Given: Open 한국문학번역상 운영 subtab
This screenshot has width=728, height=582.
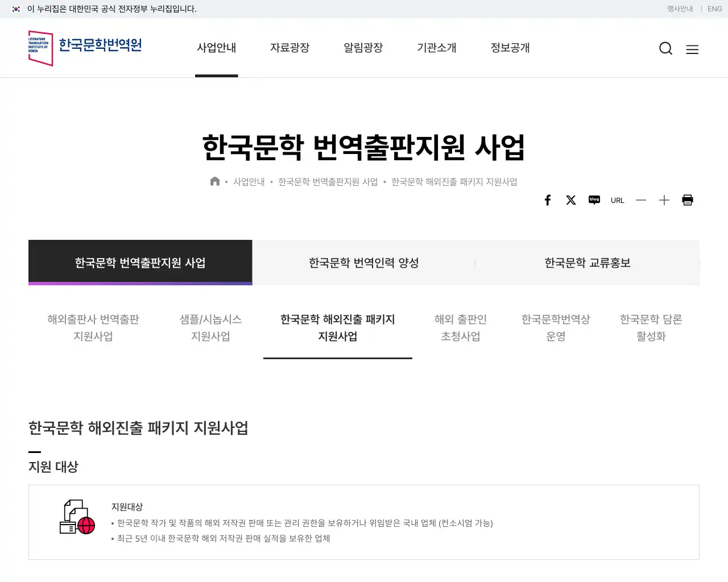Looking at the screenshot, I should (556, 328).
